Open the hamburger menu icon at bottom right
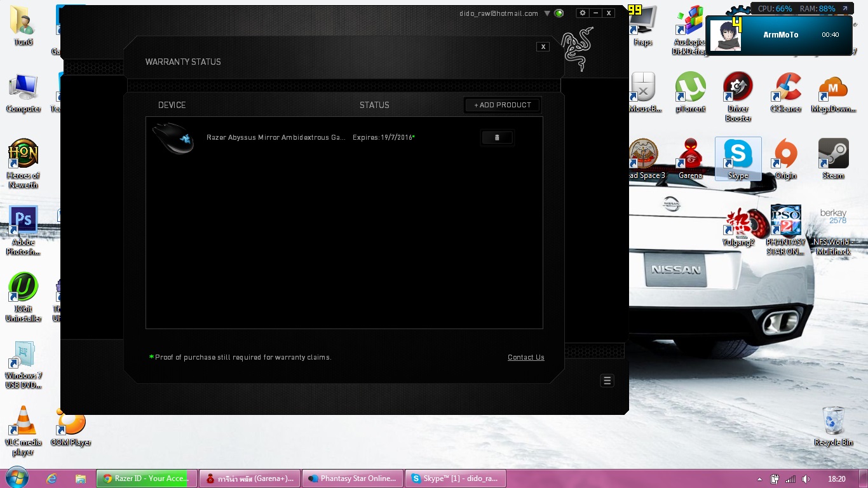Image resolution: width=868 pixels, height=488 pixels. [x=607, y=381]
